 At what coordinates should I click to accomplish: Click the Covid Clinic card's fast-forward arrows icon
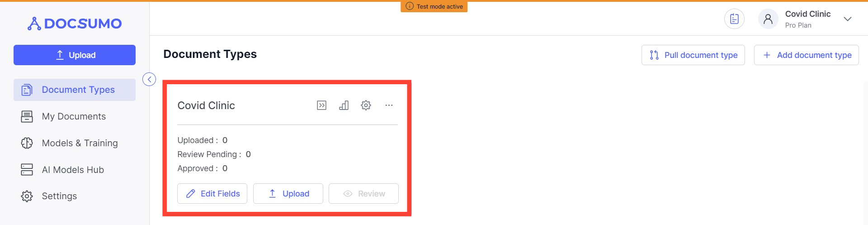pyautogui.click(x=321, y=105)
